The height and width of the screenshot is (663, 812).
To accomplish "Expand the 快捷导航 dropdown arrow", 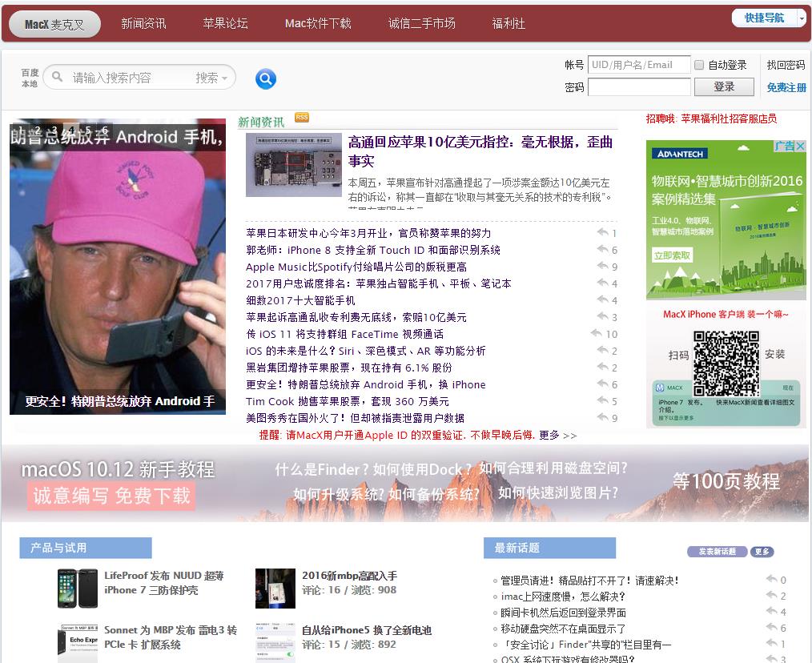I will tap(802, 18).
